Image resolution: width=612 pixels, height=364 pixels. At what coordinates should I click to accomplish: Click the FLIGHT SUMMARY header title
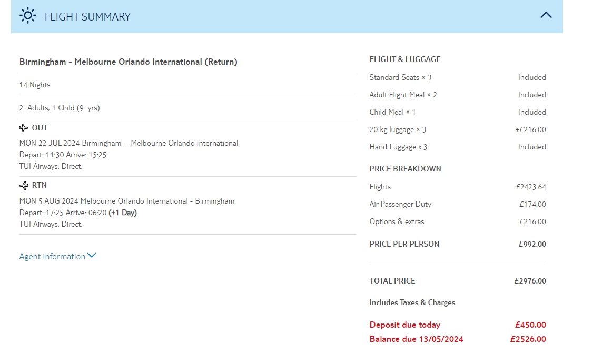[x=87, y=17]
